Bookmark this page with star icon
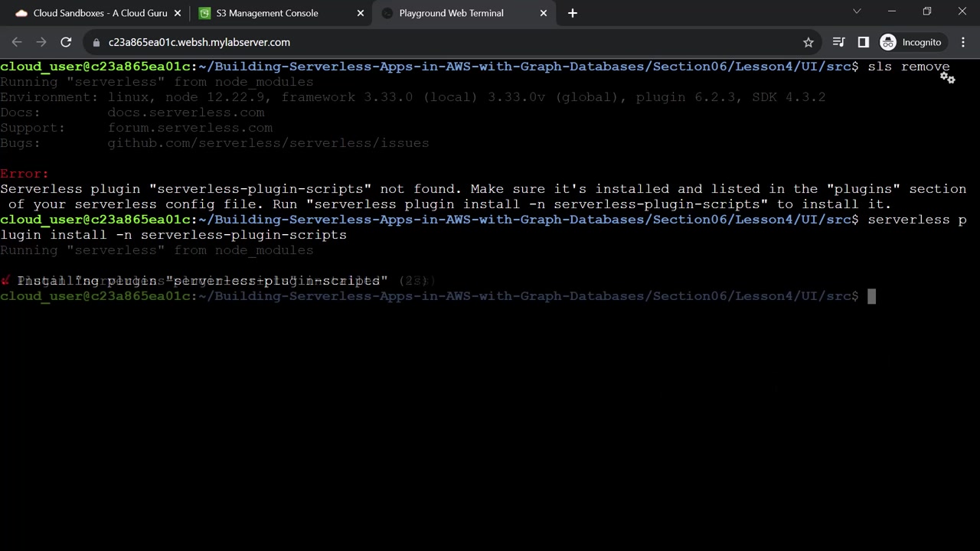Screen dimensions: 980x551 pyautogui.click(x=808, y=42)
